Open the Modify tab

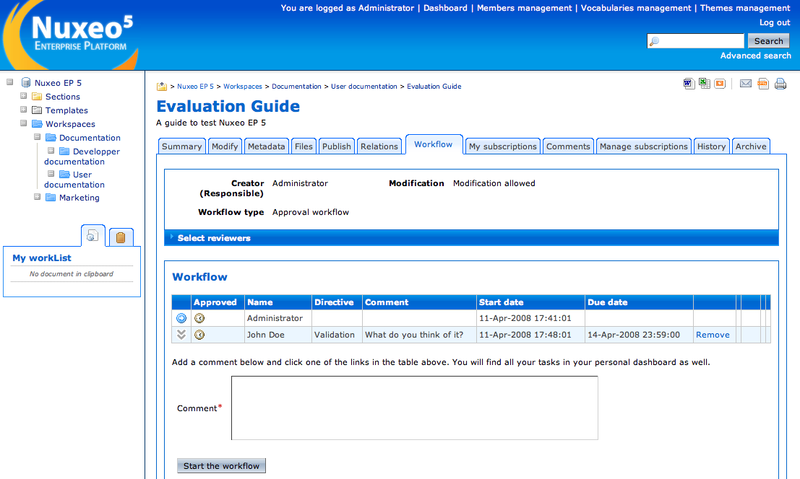pyautogui.click(x=225, y=146)
